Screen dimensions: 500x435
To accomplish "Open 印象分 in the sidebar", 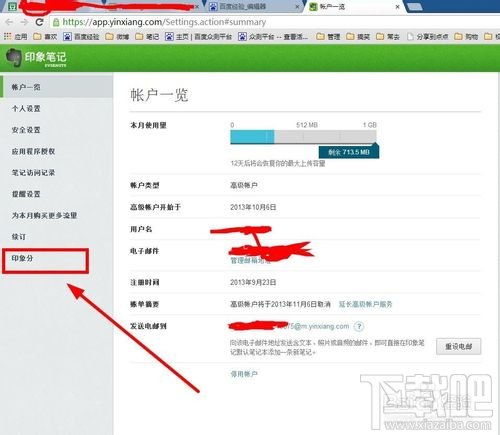I will point(22,258).
